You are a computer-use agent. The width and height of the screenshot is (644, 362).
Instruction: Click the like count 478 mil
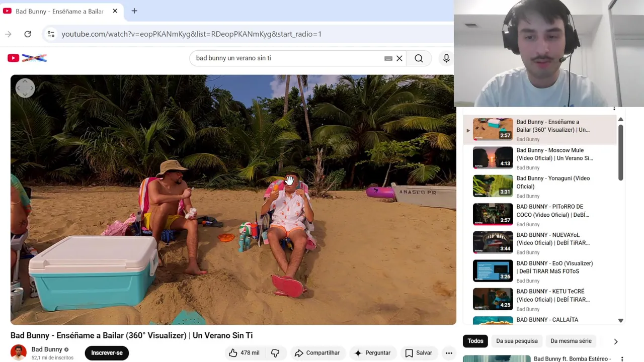point(250,353)
